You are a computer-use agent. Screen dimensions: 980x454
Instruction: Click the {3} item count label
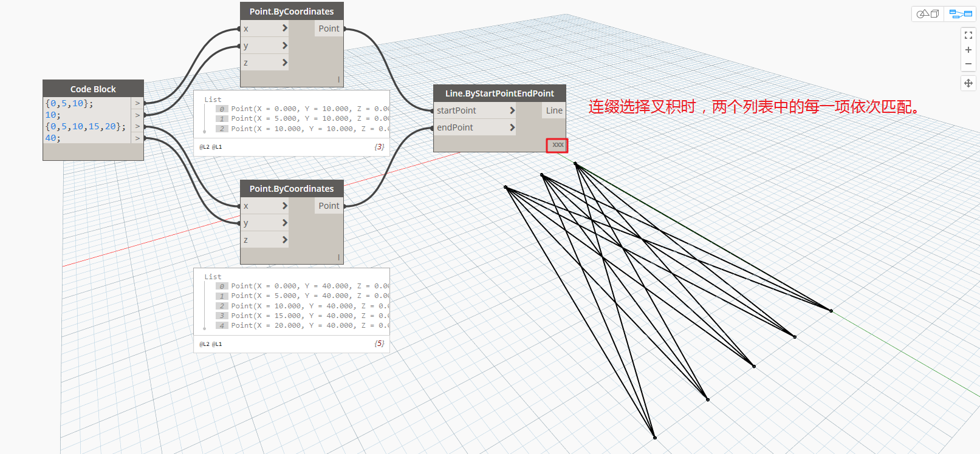tap(379, 146)
